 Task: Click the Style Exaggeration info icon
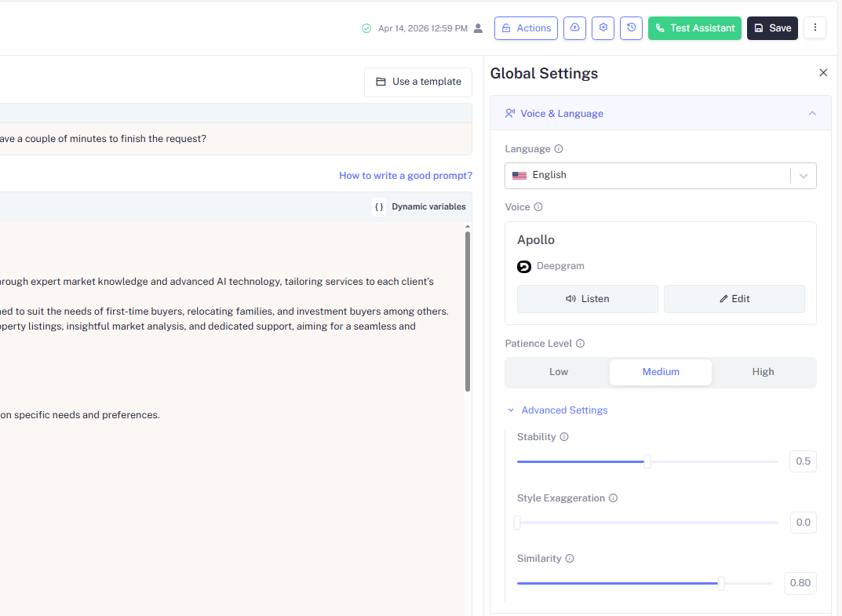click(x=613, y=498)
